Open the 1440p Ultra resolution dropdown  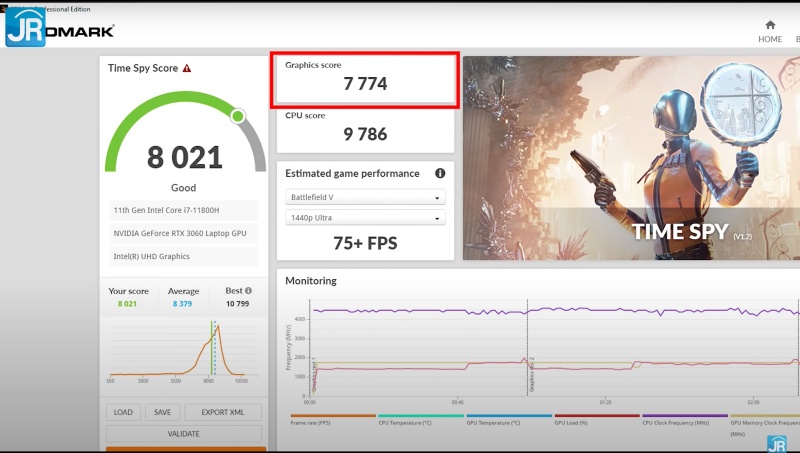[x=365, y=218]
